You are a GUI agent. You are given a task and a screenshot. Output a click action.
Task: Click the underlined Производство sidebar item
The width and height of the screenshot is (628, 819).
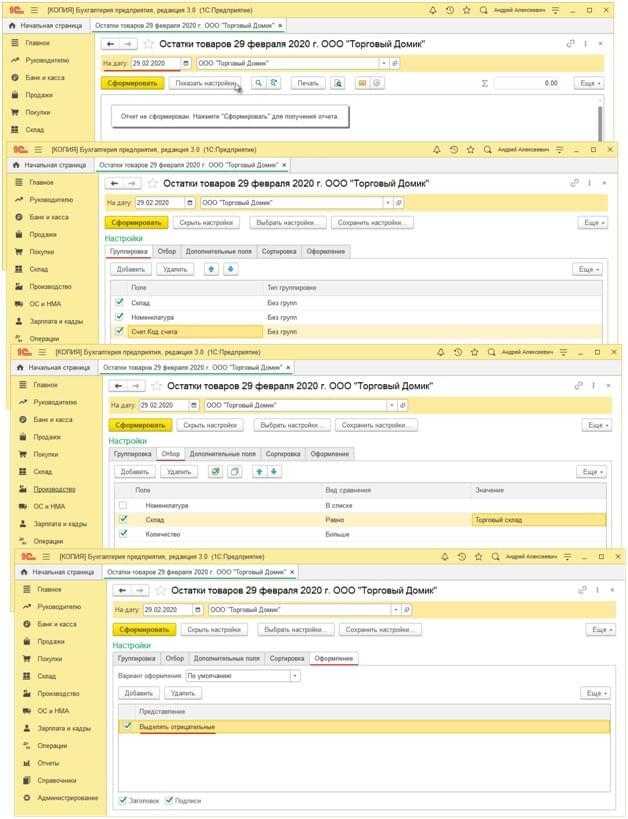coord(54,489)
